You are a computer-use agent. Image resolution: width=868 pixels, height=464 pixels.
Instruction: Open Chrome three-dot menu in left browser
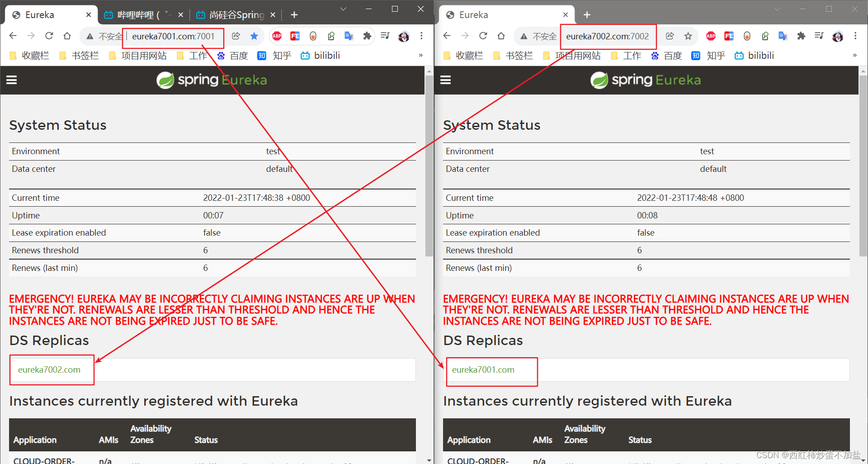click(x=421, y=36)
